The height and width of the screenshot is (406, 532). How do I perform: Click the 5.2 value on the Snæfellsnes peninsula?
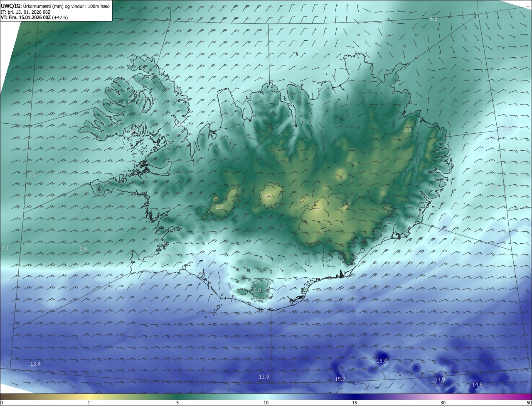(99, 191)
